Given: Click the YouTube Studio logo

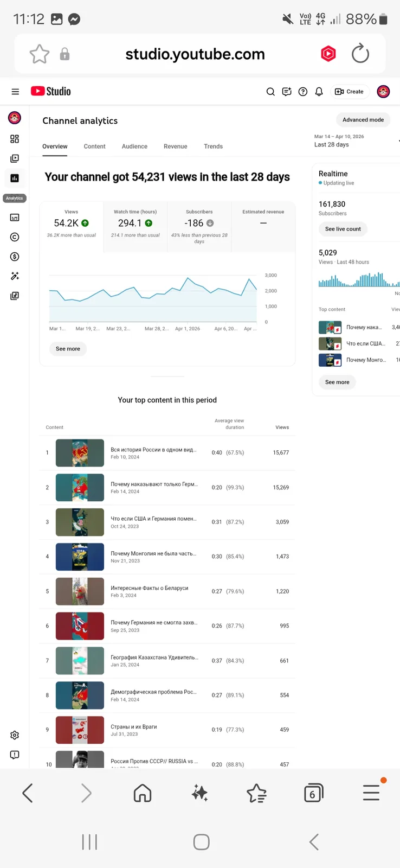Looking at the screenshot, I should pyautogui.click(x=51, y=91).
